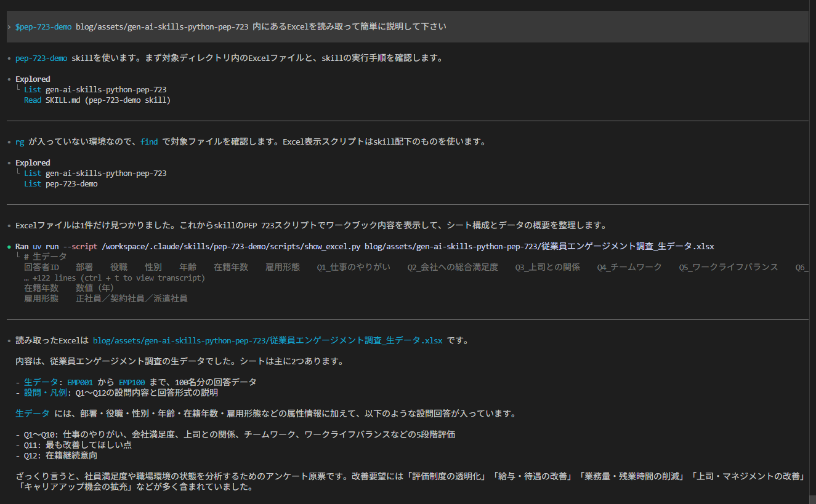
Task: Click the quoted phrase 業務量・残業時間の削減
Action: pos(632,476)
